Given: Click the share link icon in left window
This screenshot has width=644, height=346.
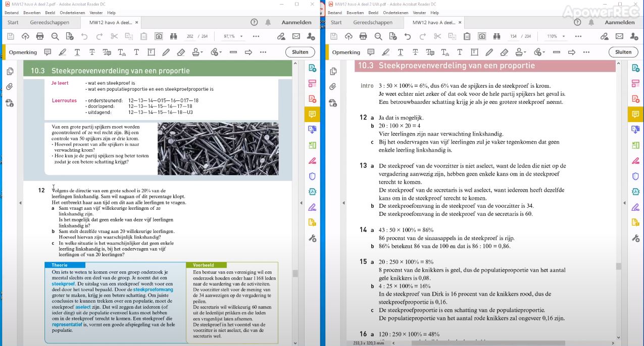Looking at the screenshot, I should click(x=281, y=36).
